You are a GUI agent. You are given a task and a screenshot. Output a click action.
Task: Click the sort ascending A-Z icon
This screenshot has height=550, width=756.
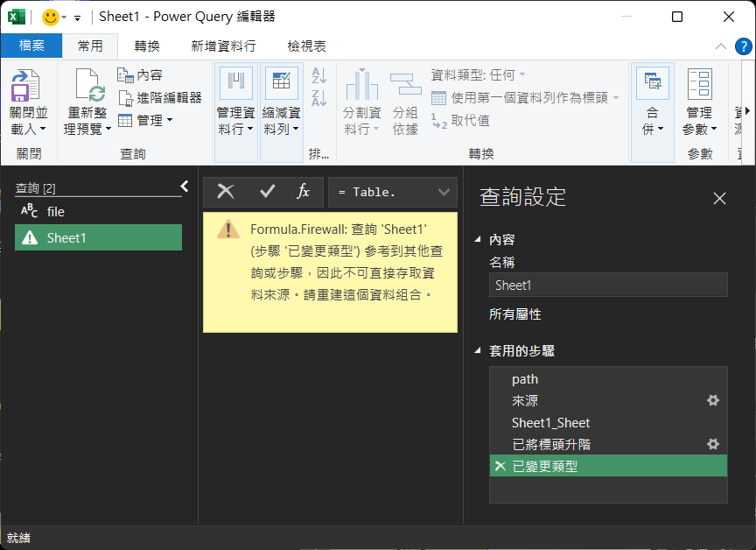[x=318, y=76]
